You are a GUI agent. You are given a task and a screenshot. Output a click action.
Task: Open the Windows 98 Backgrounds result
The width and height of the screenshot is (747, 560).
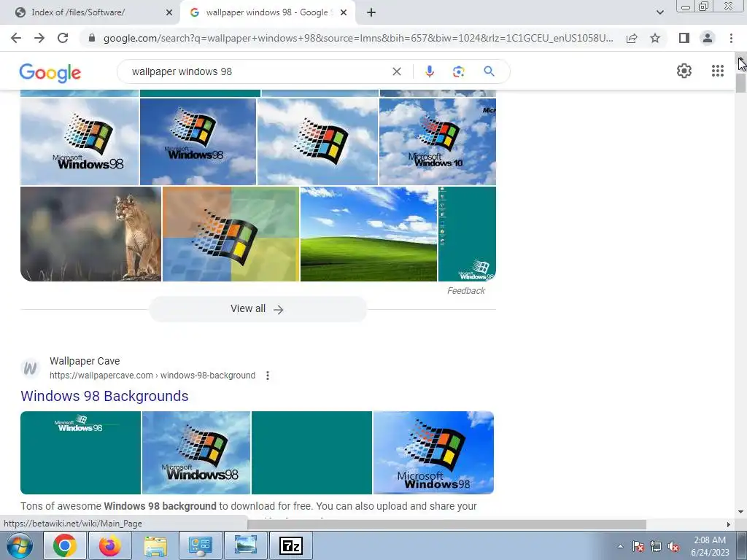point(104,396)
